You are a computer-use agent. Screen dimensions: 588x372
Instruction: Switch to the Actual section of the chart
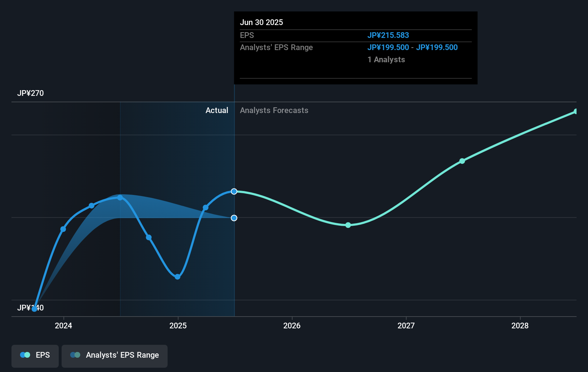(217, 110)
